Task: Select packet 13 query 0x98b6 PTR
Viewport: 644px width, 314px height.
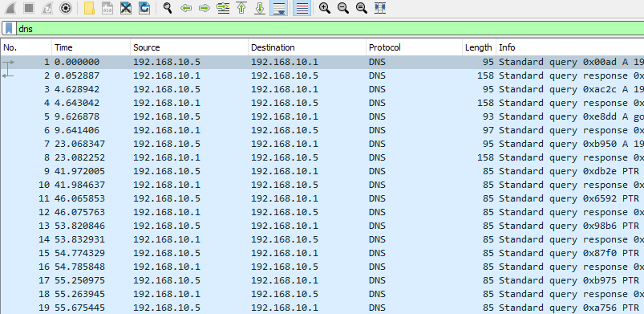Action: click(322, 226)
